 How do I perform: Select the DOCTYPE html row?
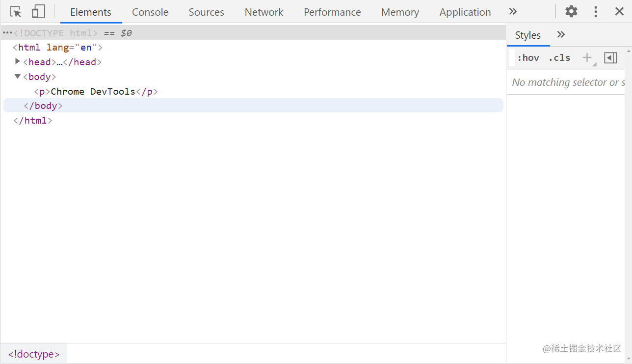(x=253, y=33)
